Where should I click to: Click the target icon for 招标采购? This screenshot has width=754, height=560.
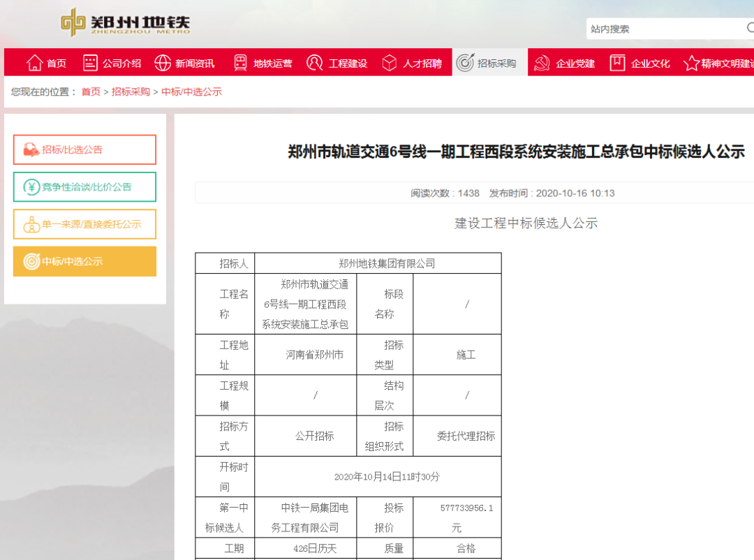point(465,63)
